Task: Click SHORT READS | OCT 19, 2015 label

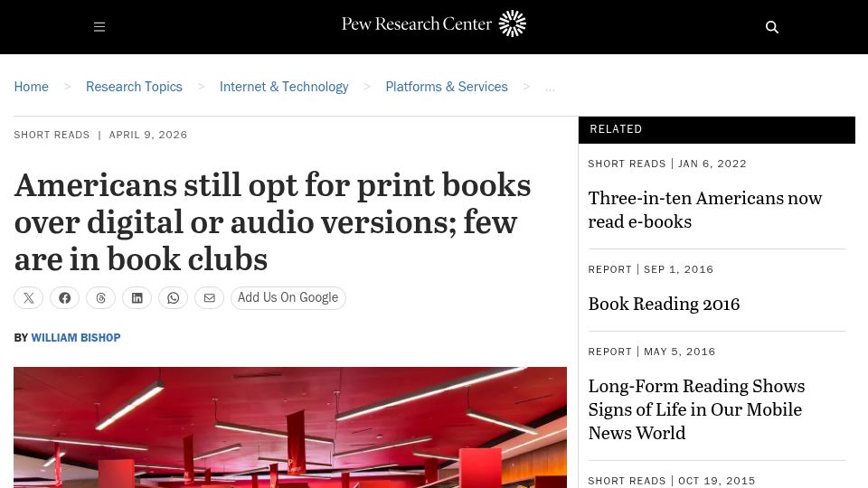Action: (672, 481)
